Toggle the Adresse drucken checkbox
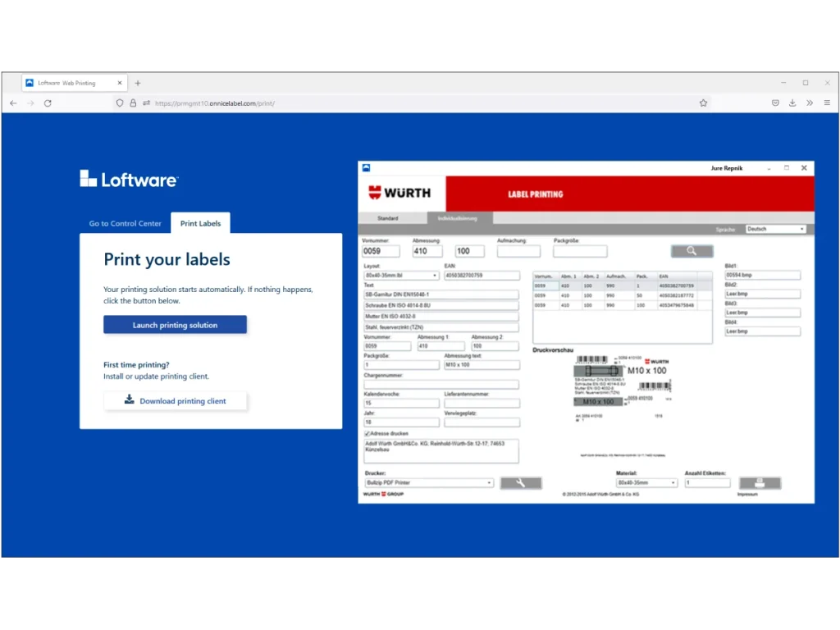 pyautogui.click(x=367, y=432)
